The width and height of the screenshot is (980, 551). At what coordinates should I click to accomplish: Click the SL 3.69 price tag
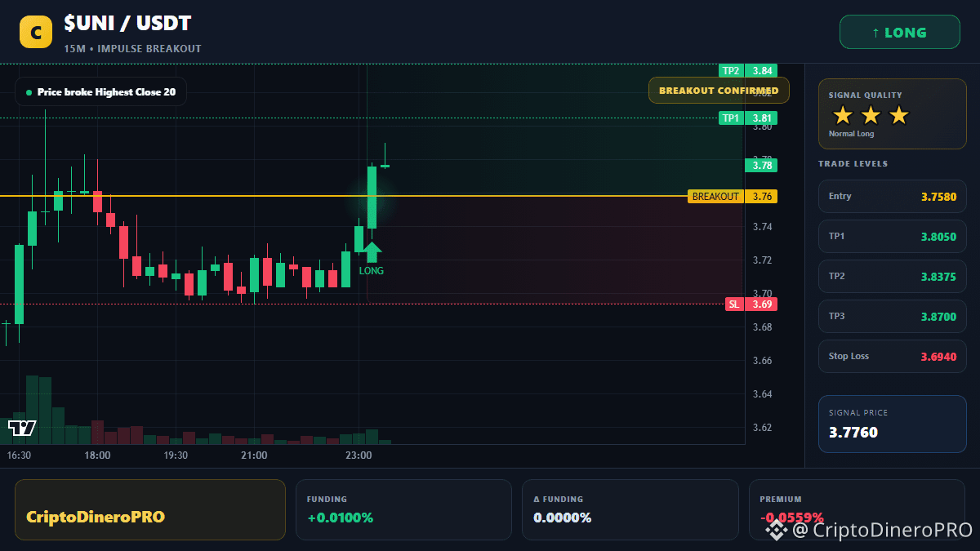click(x=751, y=304)
